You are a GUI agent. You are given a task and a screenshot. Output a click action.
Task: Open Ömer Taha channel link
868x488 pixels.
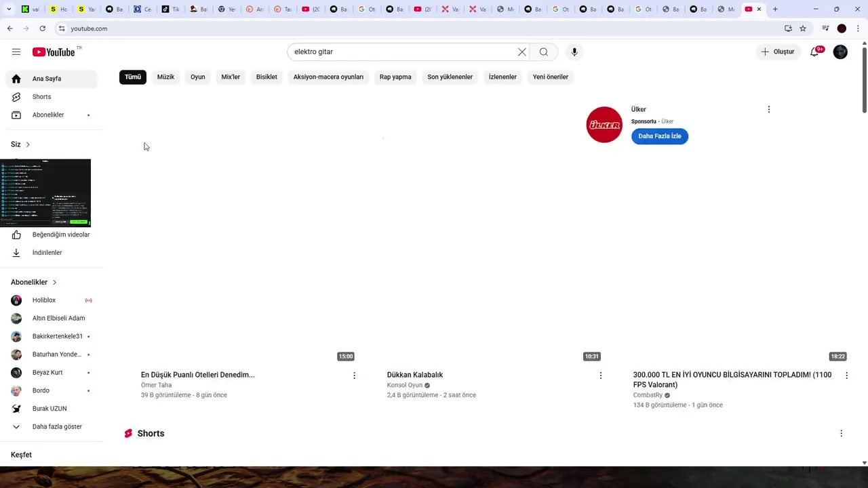(x=156, y=385)
